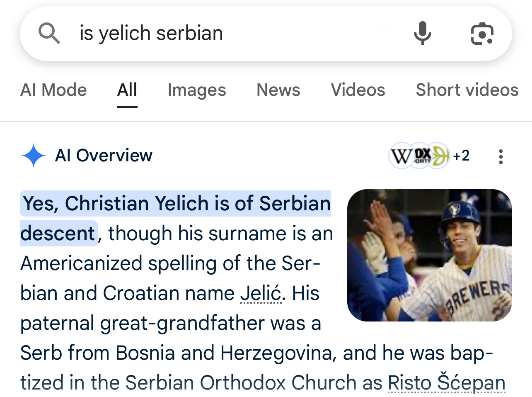Focus the search field containing "is yelich serbian"
Image resolution: width=532 pixels, height=397 pixels.
232,33
